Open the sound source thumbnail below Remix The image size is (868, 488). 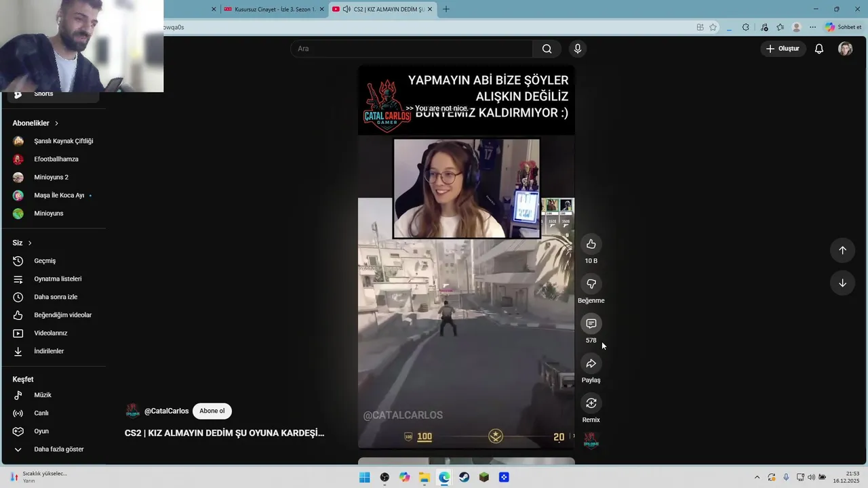[591, 441]
